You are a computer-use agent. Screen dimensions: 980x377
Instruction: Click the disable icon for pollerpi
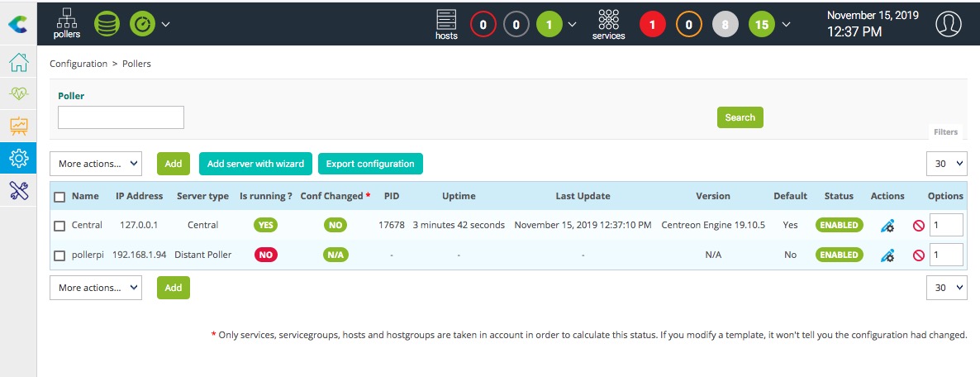coord(918,255)
